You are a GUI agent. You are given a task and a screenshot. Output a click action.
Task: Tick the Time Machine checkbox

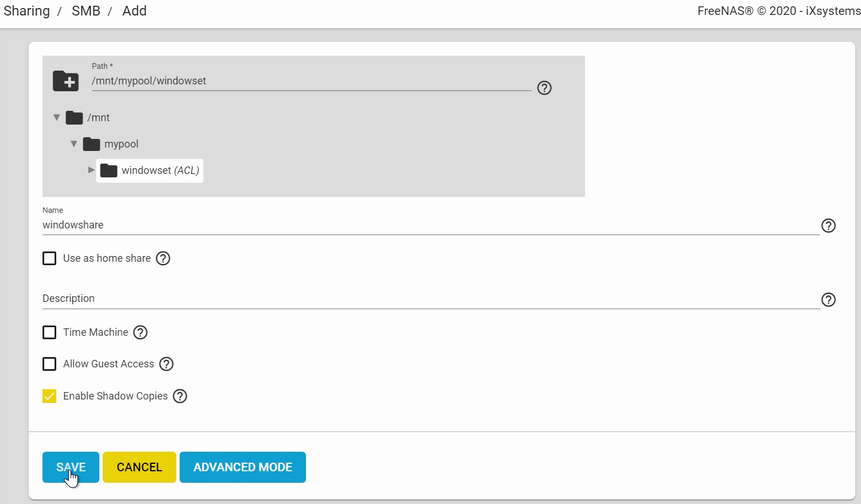click(49, 332)
